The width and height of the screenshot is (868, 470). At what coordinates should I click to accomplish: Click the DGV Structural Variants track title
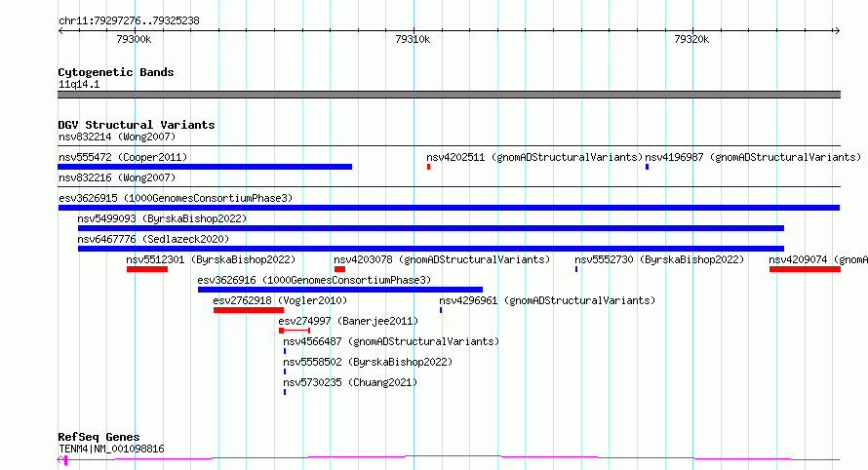137,125
